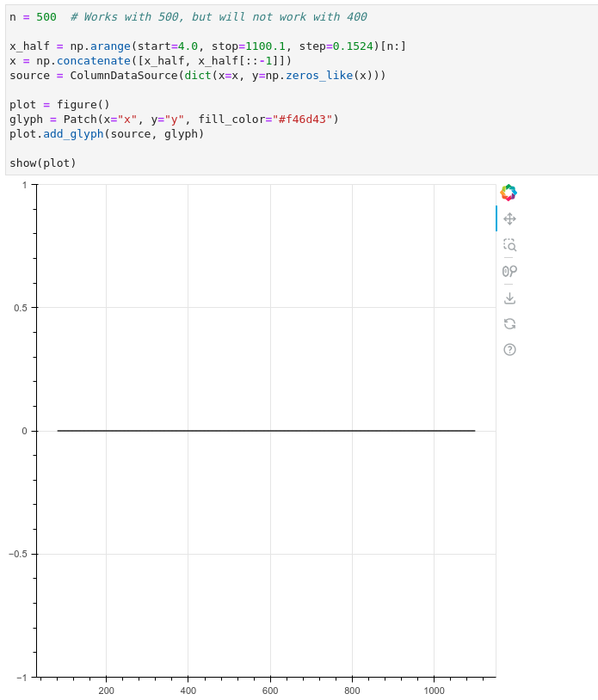Click the np.arange function name

pyautogui.click(x=105, y=46)
